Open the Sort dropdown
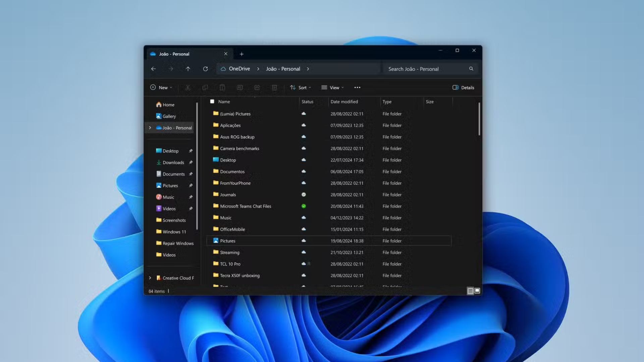 click(x=301, y=87)
